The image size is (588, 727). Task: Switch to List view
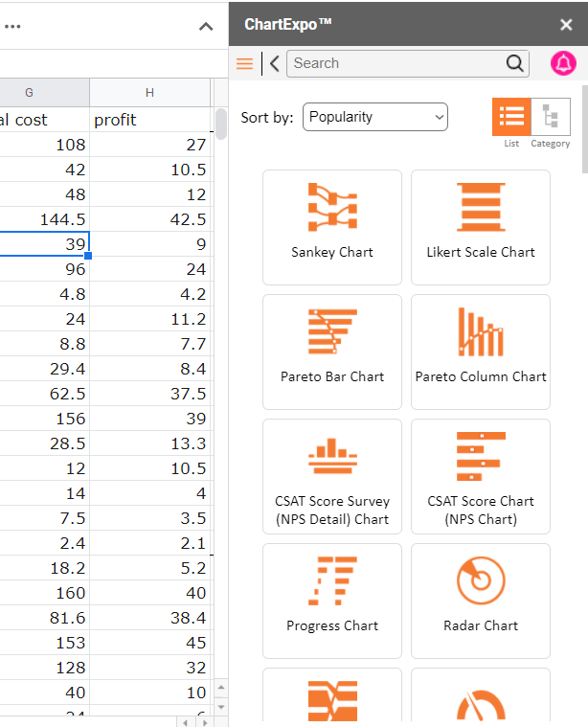(511, 117)
